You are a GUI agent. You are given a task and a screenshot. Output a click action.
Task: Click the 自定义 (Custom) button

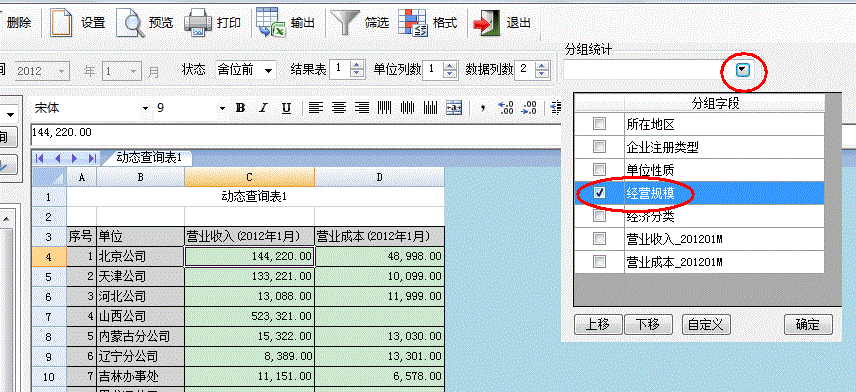pyautogui.click(x=706, y=325)
